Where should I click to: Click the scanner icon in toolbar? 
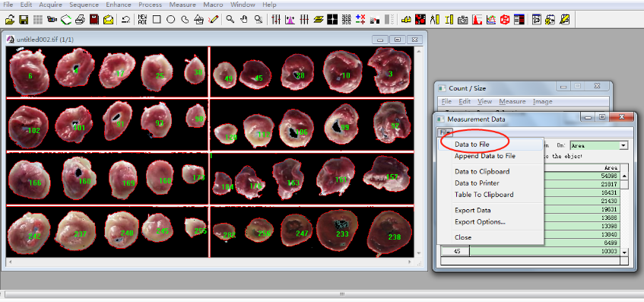pyautogui.click(x=66, y=19)
